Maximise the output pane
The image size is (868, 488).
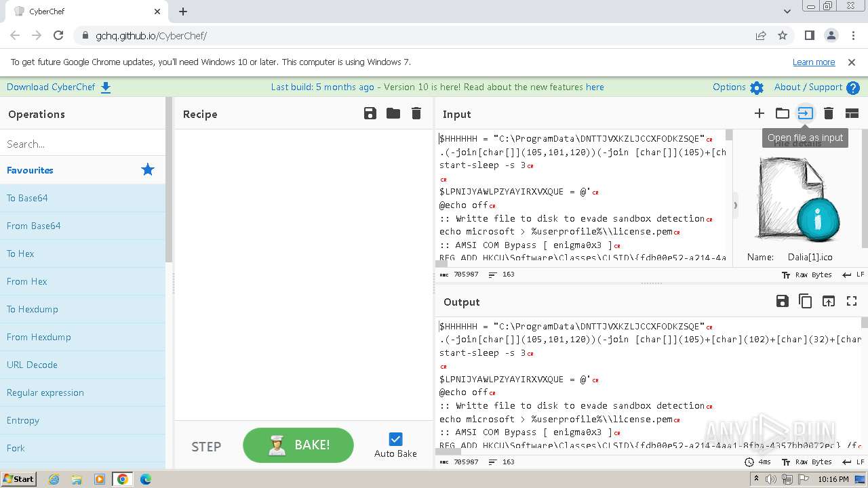pos(852,302)
